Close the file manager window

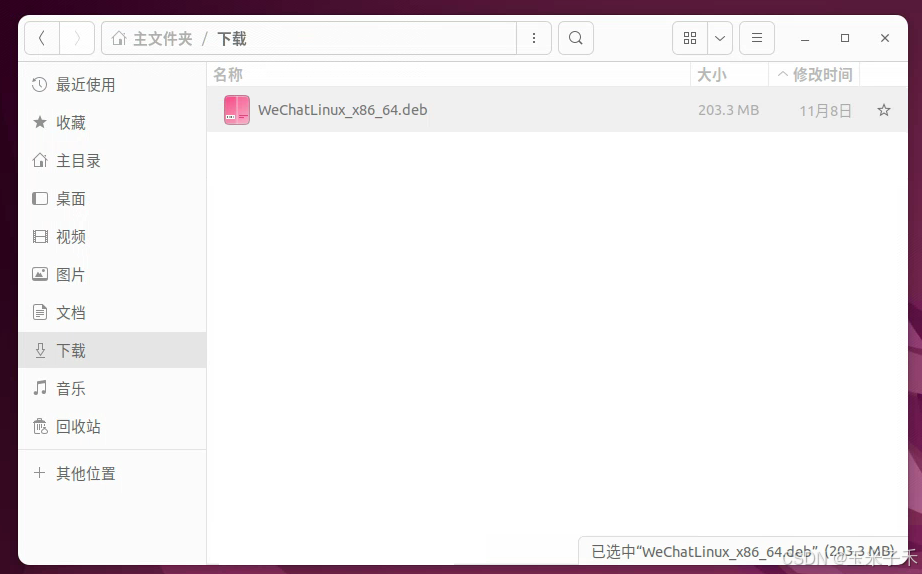885,38
